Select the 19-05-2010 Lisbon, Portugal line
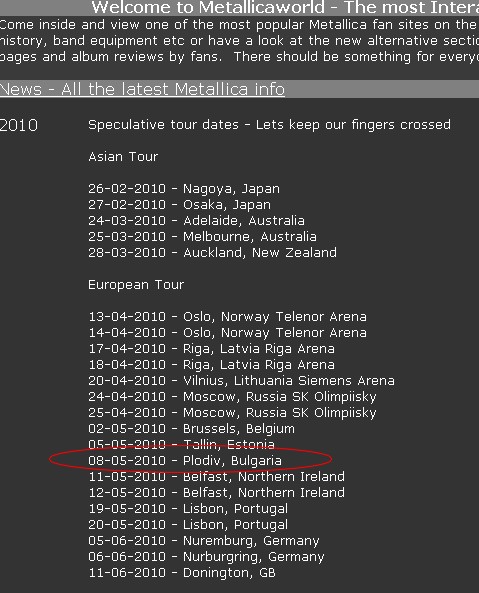479x593 pixels. (x=188, y=509)
